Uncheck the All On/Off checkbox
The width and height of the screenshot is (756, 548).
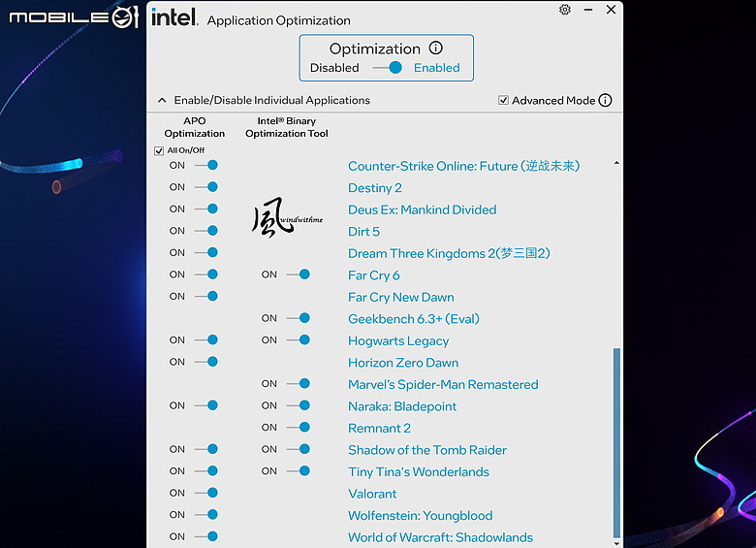159,150
